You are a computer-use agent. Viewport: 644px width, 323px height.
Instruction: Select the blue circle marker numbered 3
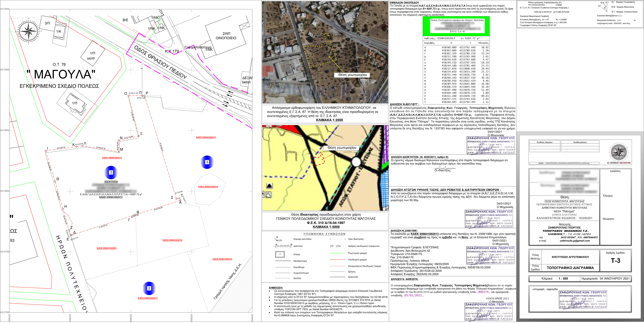pyautogui.click(x=111, y=172)
